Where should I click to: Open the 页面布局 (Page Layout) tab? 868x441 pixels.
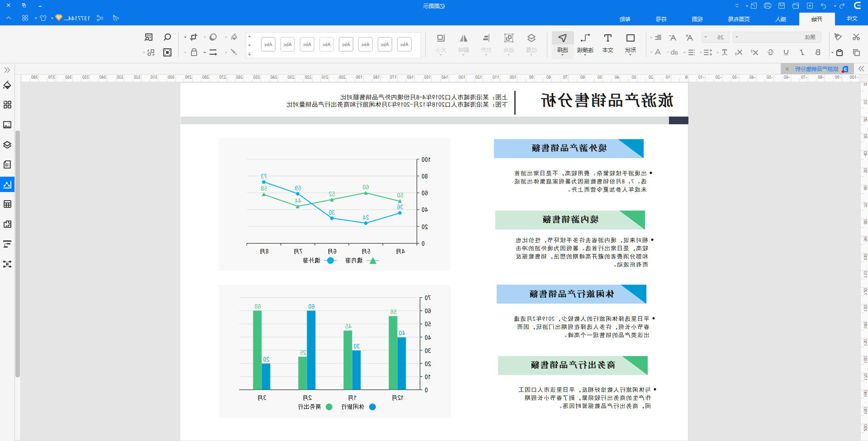tap(739, 19)
